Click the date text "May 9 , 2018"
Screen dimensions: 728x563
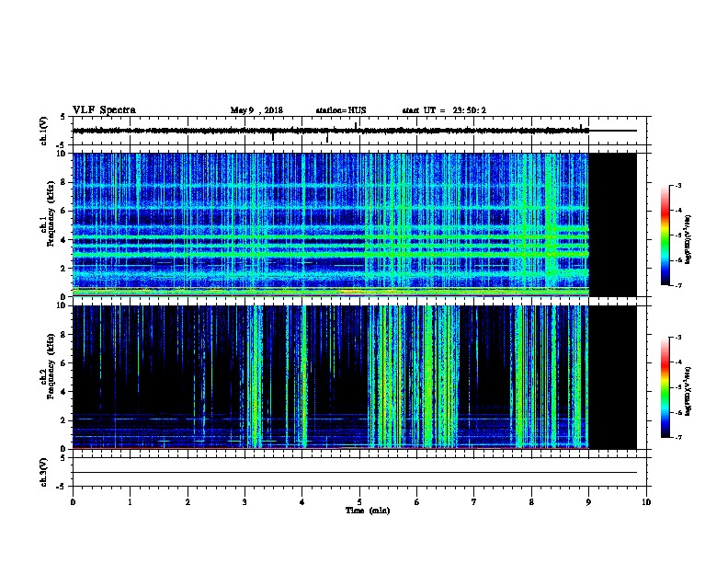tap(256, 110)
